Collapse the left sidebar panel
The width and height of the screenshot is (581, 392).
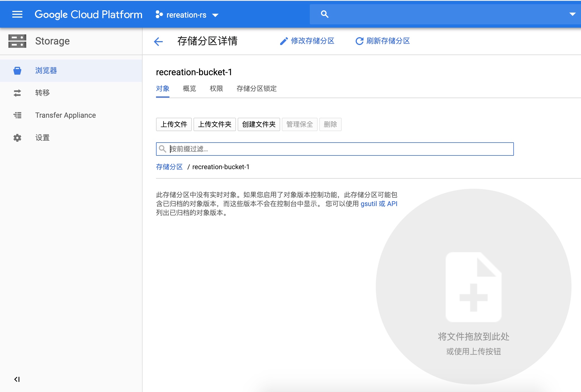point(17,379)
